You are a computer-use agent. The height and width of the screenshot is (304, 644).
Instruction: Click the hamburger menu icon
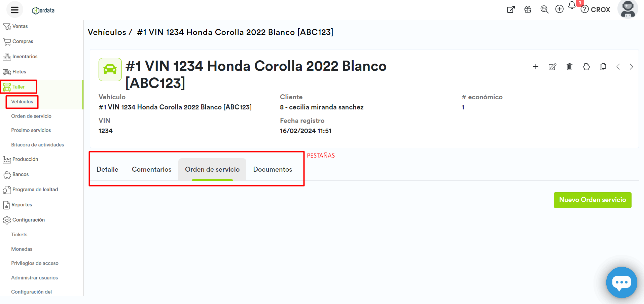pos(14,10)
